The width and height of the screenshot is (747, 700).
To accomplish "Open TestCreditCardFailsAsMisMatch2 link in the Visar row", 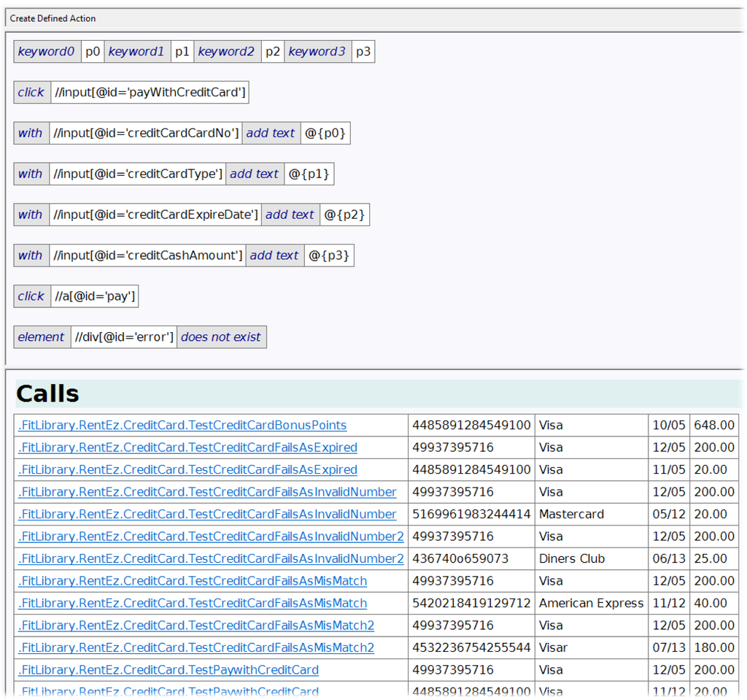I will 196,647.
